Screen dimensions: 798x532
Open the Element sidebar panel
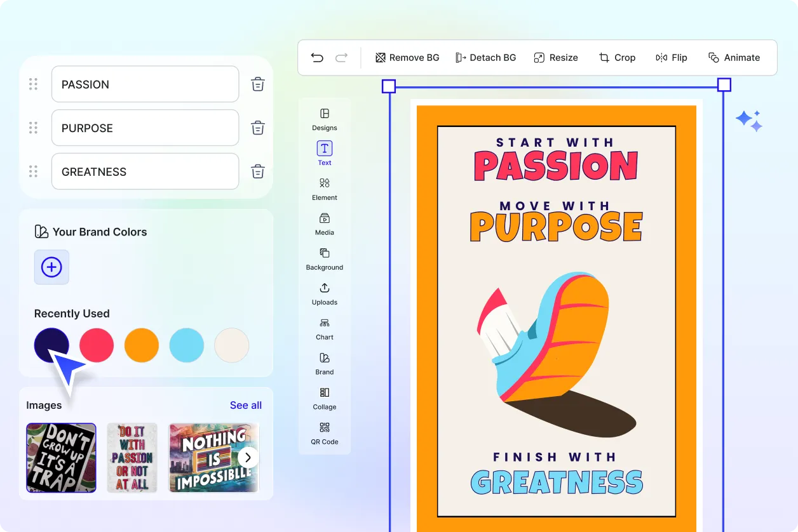click(325, 189)
